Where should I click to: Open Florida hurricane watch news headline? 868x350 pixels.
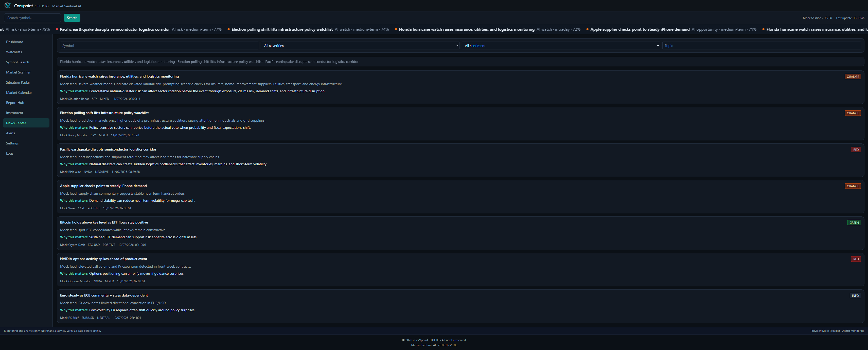click(x=119, y=77)
